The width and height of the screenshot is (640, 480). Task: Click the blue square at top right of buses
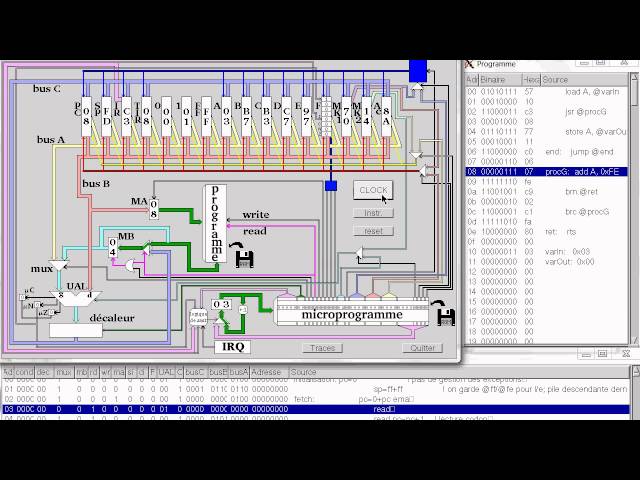pos(418,70)
